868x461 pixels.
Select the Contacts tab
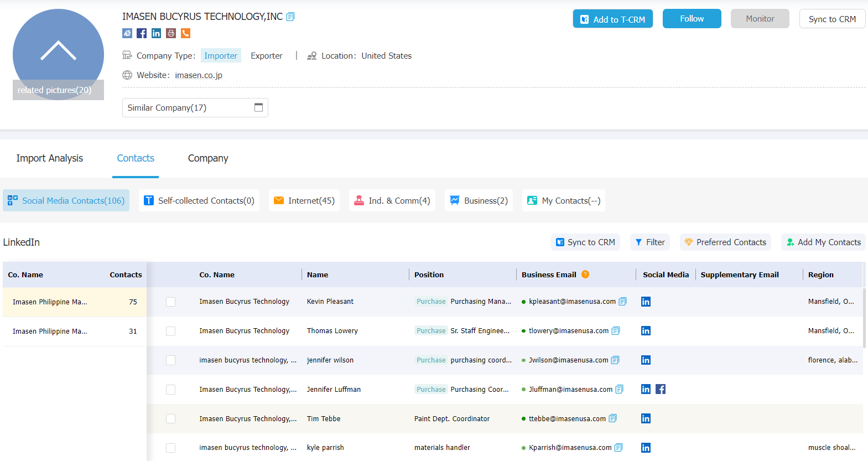[x=136, y=158]
